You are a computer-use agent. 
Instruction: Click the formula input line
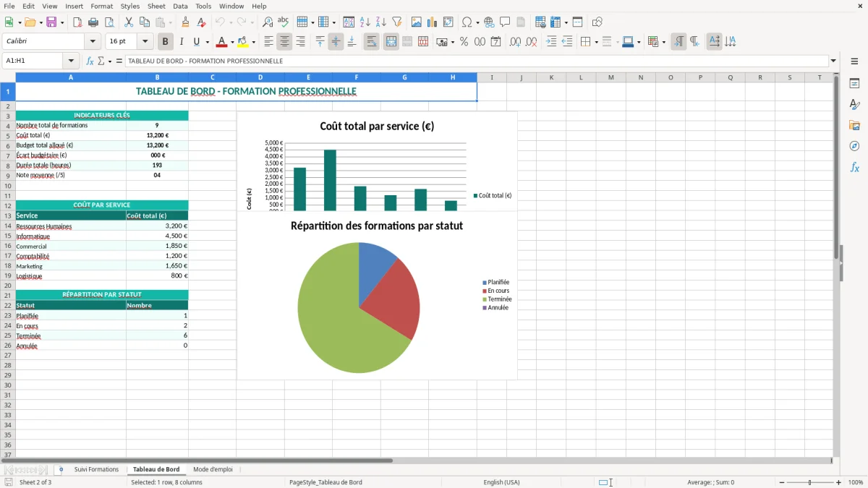476,61
